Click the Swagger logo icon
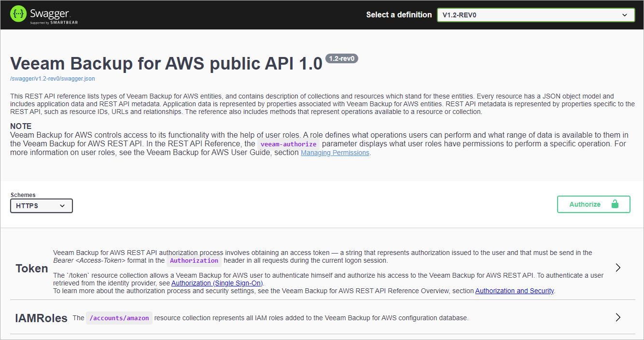 coord(18,14)
